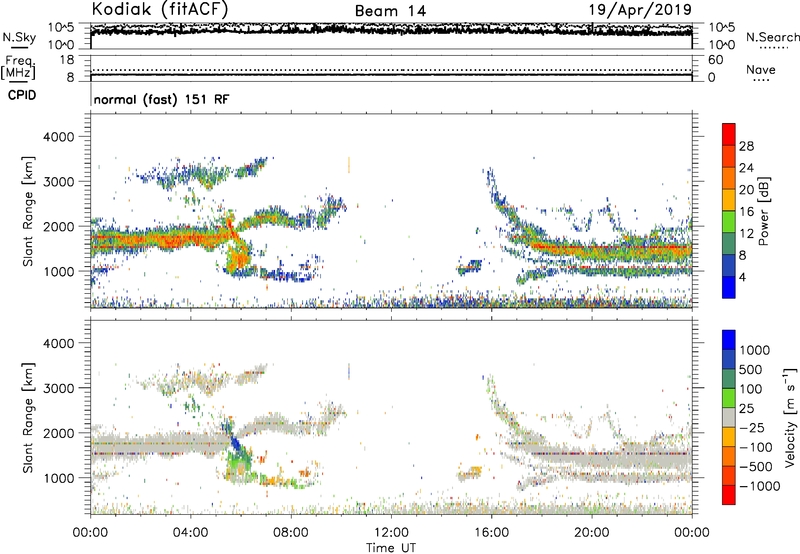Click the '12:00' time axis tick label

[x=391, y=533]
